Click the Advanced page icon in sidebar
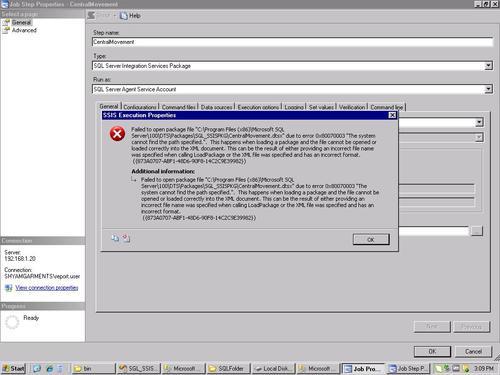 coord(6,30)
